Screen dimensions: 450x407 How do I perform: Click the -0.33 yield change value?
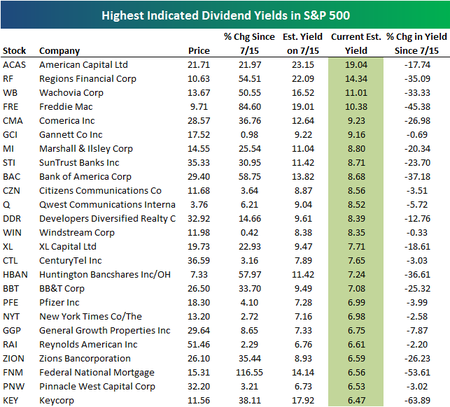(417, 233)
